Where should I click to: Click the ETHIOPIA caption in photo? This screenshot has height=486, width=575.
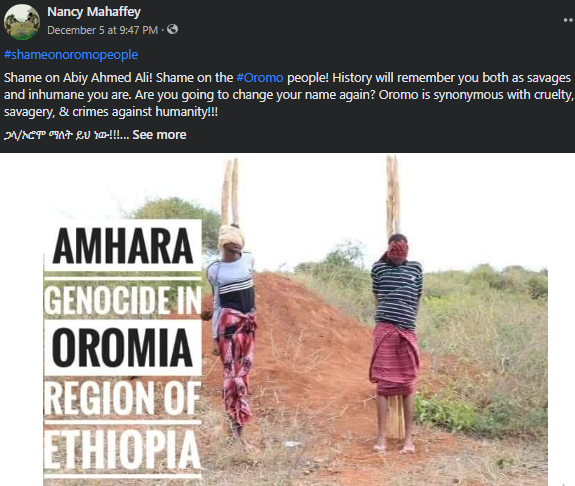click(122, 450)
